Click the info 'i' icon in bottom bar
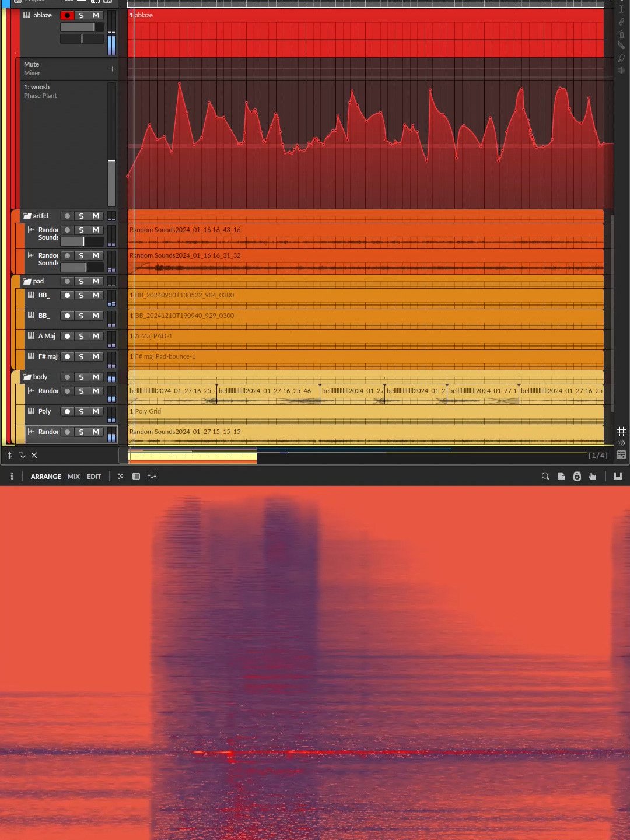The image size is (630, 840). pos(12,477)
